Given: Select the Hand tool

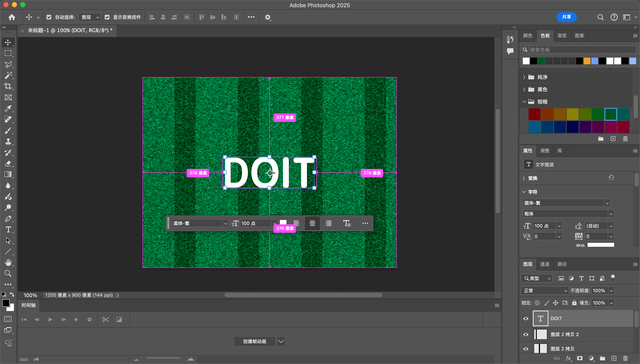Looking at the screenshot, I should [x=8, y=262].
